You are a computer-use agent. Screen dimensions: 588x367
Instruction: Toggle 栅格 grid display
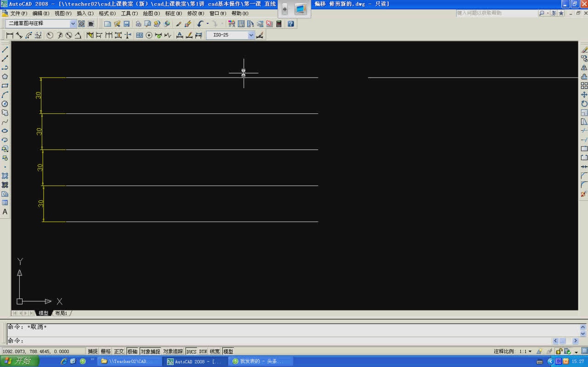106,351
